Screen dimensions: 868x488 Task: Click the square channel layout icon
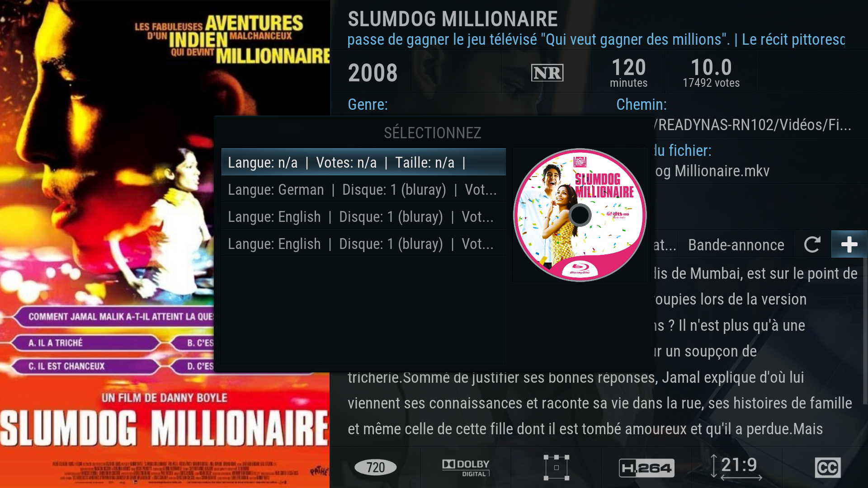tap(556, 468)
